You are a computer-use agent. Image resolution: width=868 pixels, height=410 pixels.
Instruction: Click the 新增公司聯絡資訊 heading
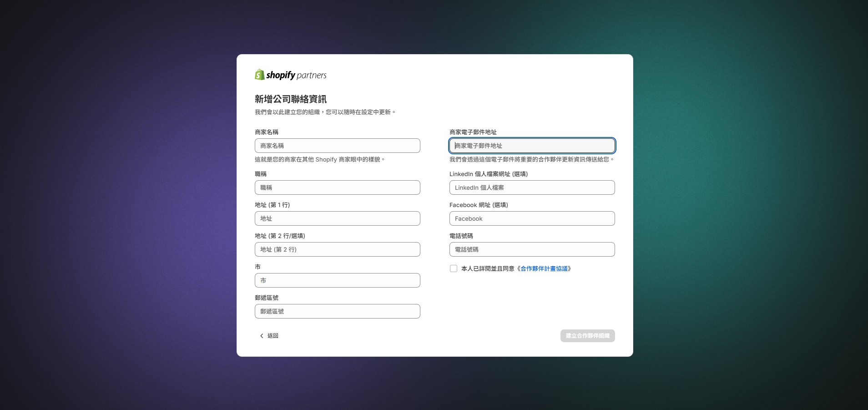[291, 99]
